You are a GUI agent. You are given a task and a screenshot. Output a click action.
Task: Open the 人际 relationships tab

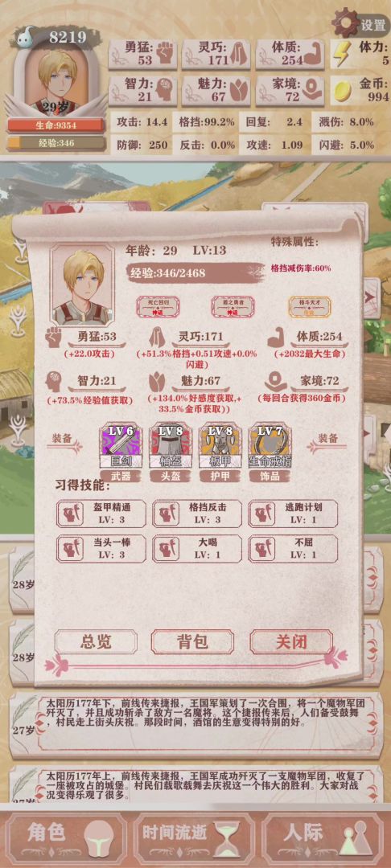pyautogui.click(x=324, y=835)
